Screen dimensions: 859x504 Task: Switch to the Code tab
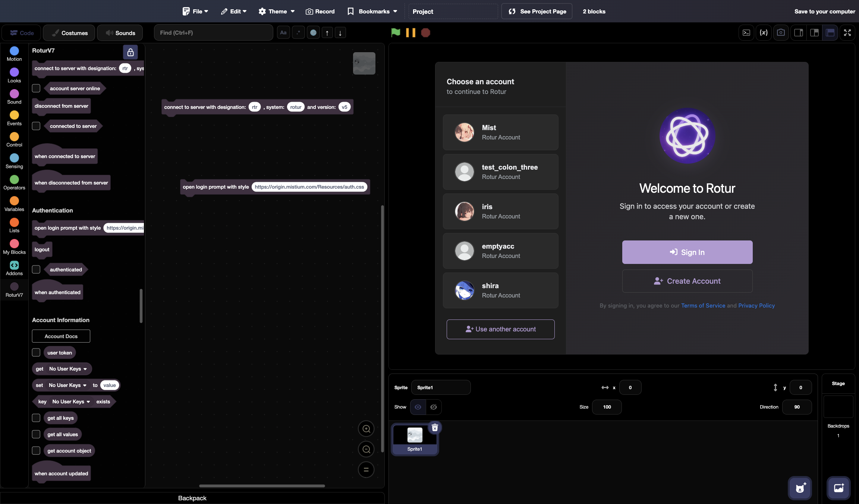[22, 33]
